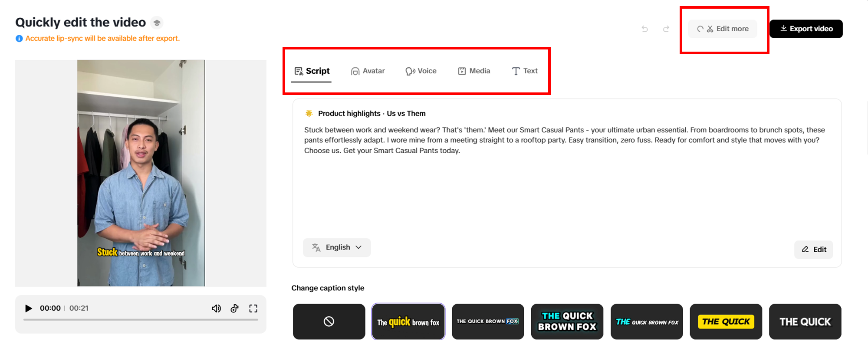Click the layers icon next to video title

click(x=157, y=23)
